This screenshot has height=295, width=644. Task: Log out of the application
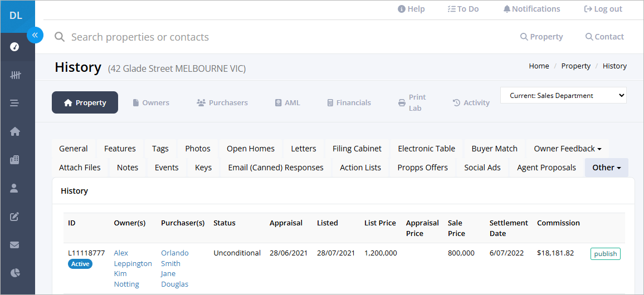603,9
